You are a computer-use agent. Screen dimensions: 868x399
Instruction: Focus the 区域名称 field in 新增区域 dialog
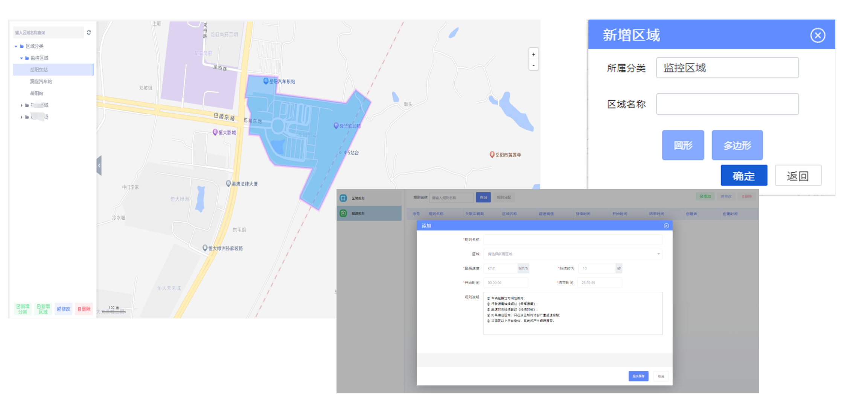727,104
